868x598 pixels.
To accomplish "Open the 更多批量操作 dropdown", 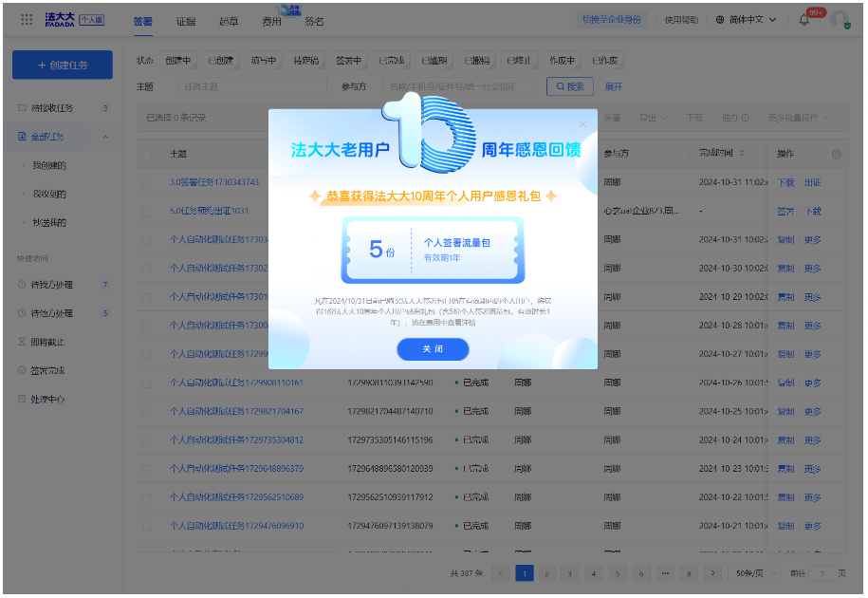I will 798,118.
